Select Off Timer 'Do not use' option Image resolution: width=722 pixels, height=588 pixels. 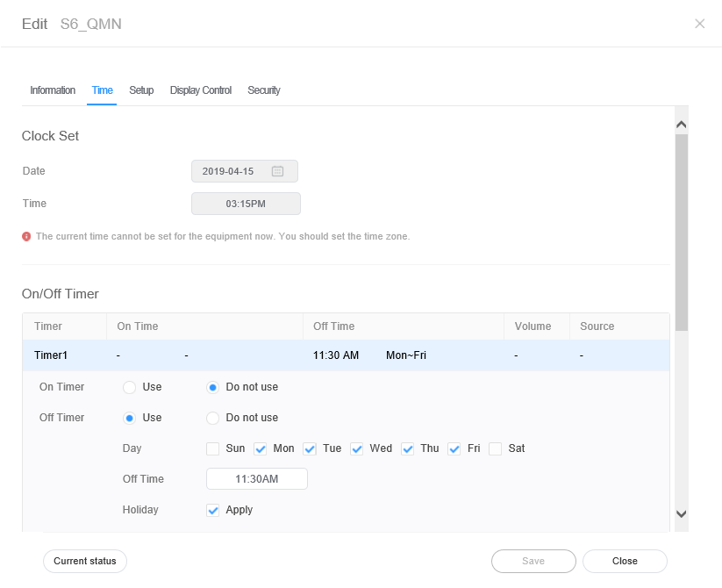[213, 418]
